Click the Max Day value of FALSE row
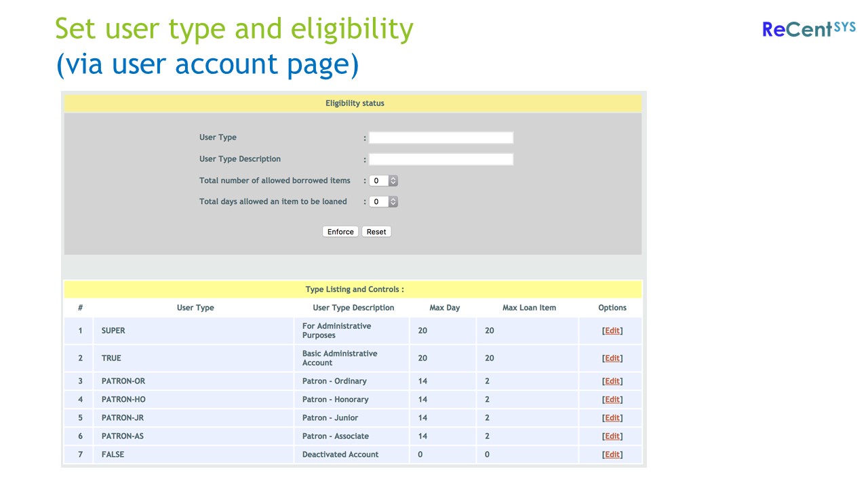868x488 pixels. [x=420, y=455]
